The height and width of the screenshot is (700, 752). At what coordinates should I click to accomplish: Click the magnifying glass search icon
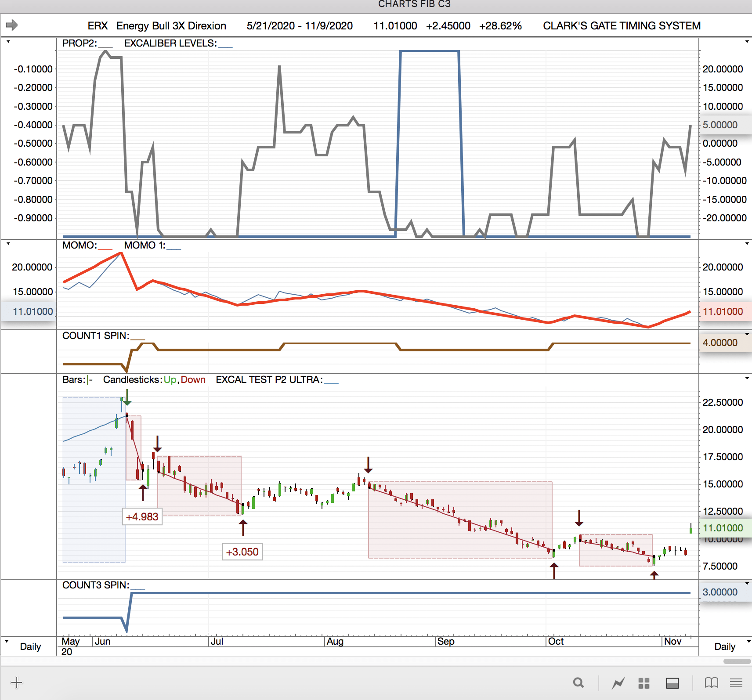coord(578,683)
